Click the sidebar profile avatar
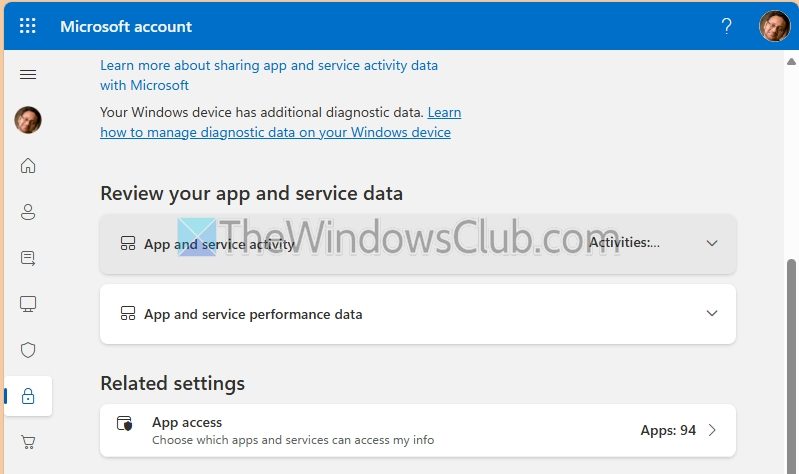 pyautogui.click(x=28, y=120)
